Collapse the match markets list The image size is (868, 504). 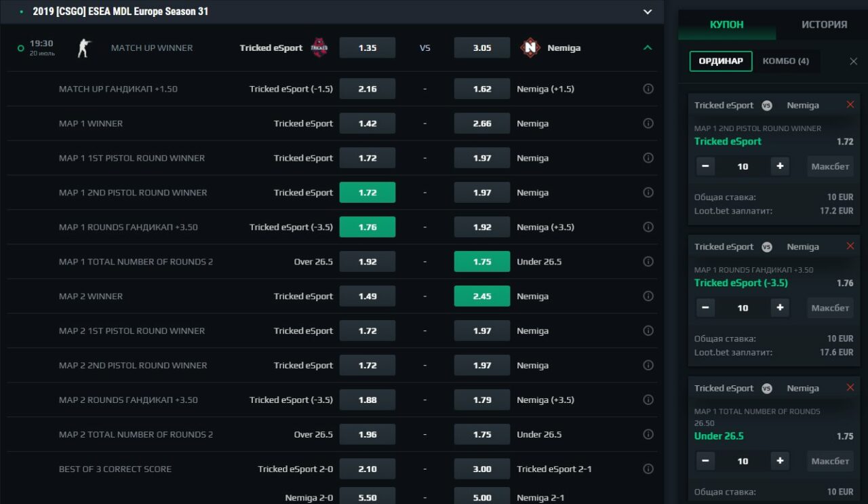click(646, 47)
